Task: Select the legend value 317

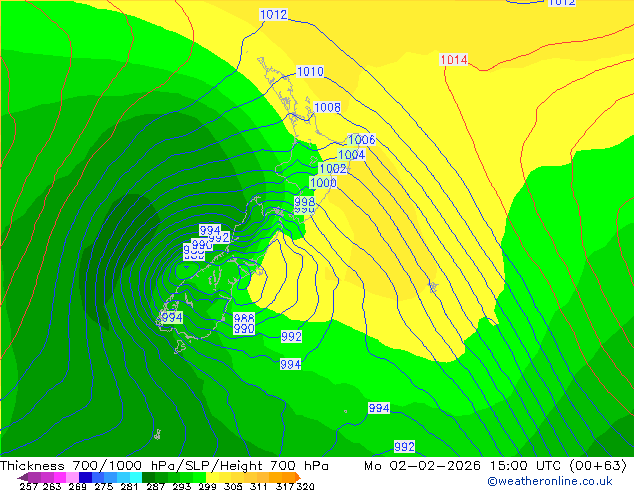Action: coord(285,486)
